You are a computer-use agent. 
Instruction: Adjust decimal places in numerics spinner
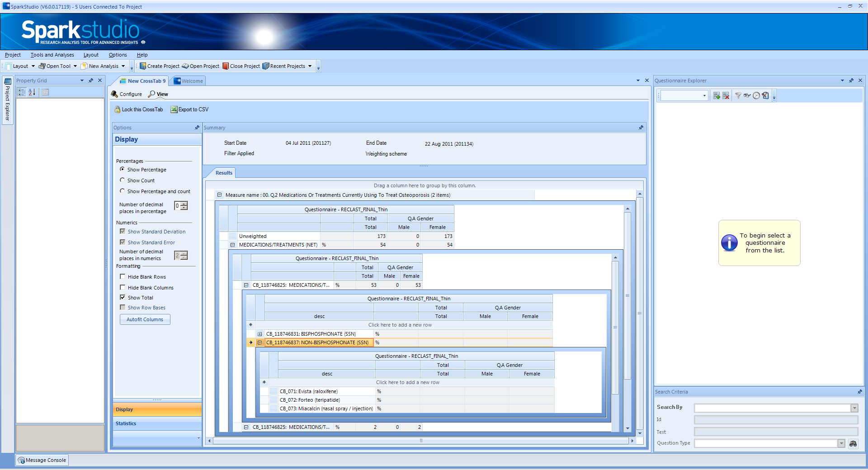184,256
